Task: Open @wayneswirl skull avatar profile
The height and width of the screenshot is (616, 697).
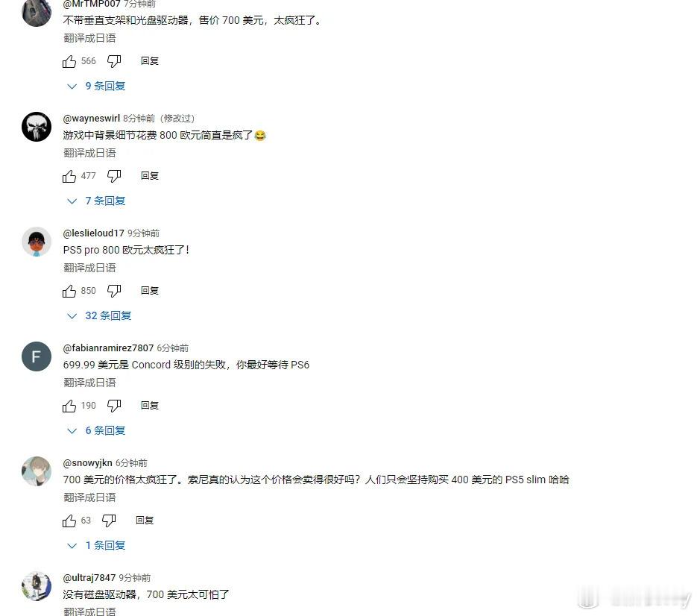Action: 37,127
